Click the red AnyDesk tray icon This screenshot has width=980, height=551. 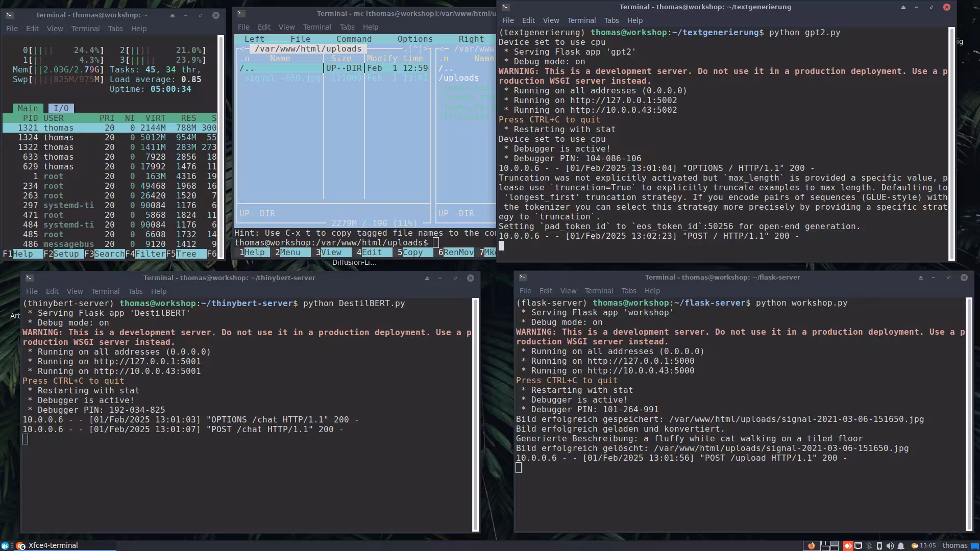pos(848,546)
